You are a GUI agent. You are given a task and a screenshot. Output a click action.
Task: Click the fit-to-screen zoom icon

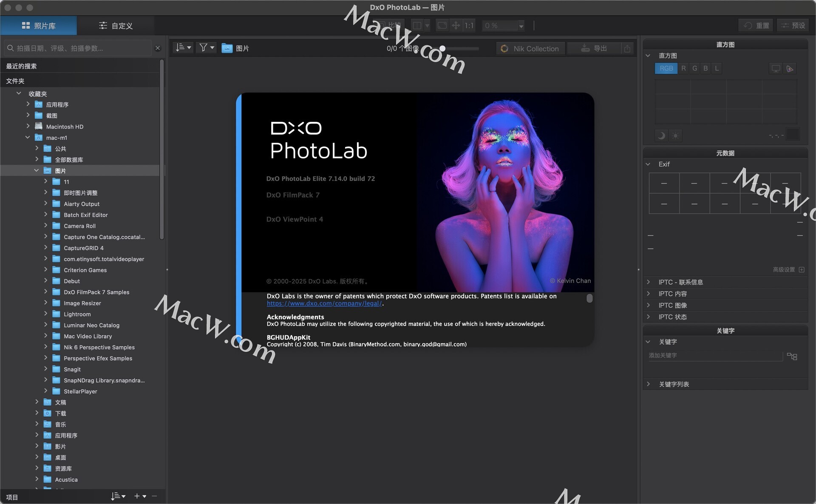(442, 25)
